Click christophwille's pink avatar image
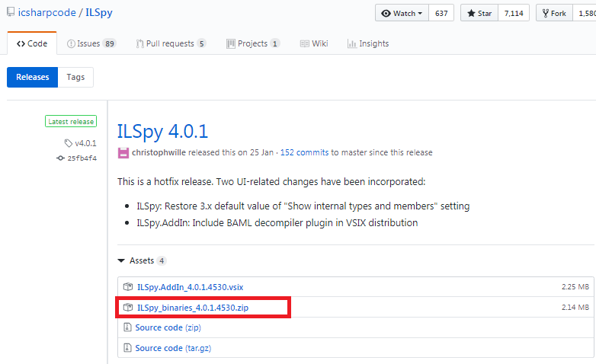This screenshot has width=596, height=364. point(123,153)
